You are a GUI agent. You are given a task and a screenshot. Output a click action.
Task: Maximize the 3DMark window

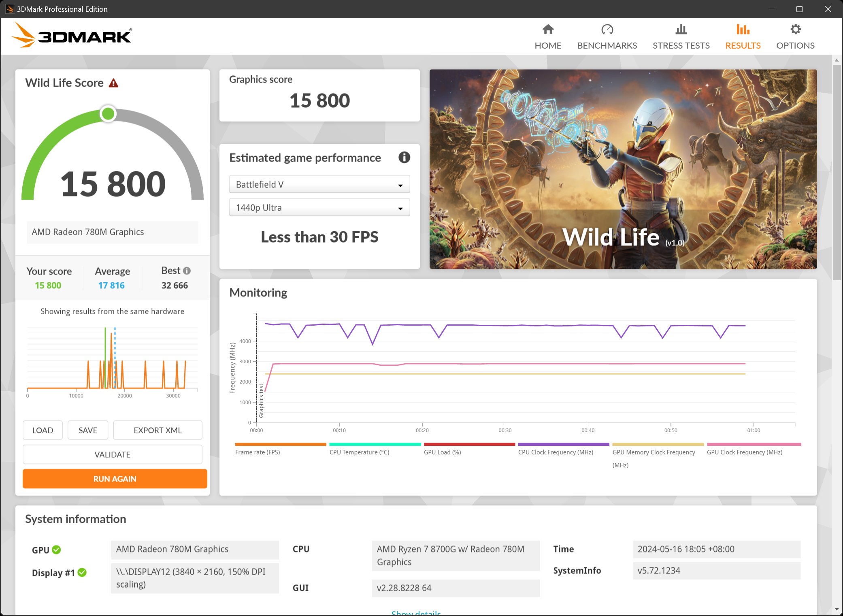799,9
